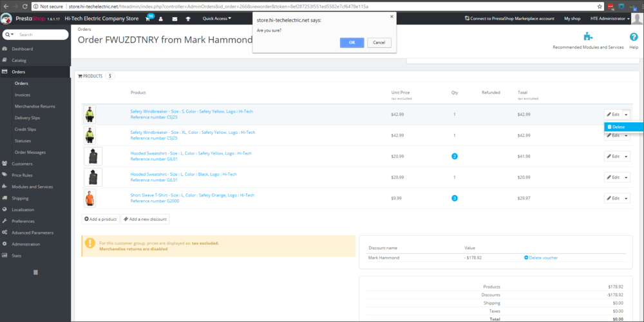Expand dropdown for Hooded Sweatshirt Safety Yellow

click(627, 156)
